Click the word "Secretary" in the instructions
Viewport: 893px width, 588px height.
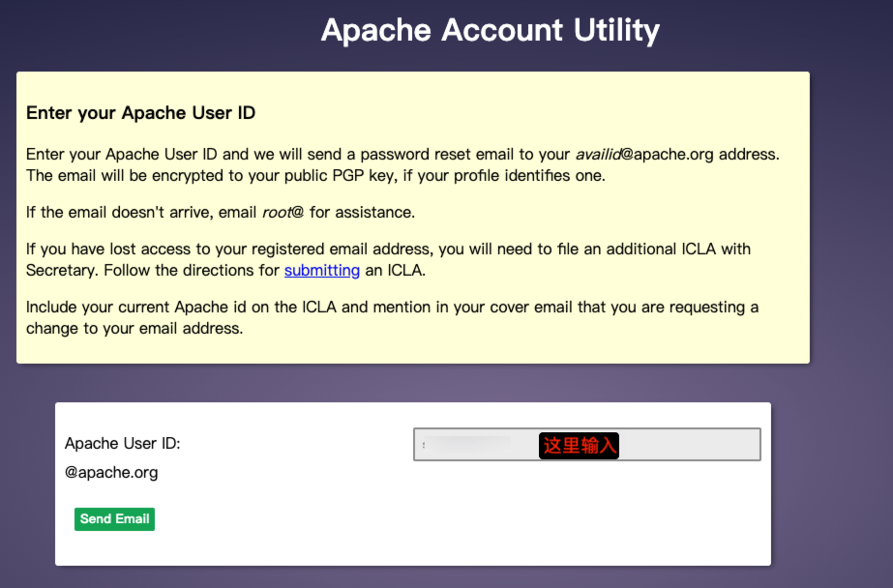pyautogui.click(x=60, y=270)
